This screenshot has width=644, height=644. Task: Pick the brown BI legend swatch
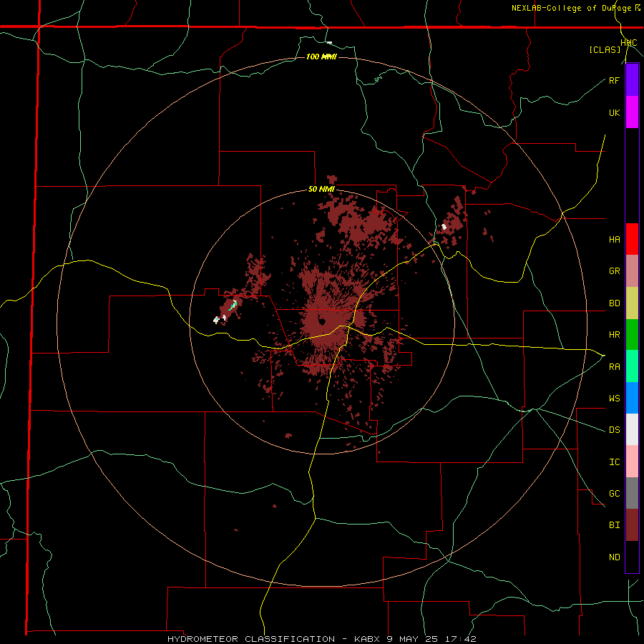tap(632, 525)
